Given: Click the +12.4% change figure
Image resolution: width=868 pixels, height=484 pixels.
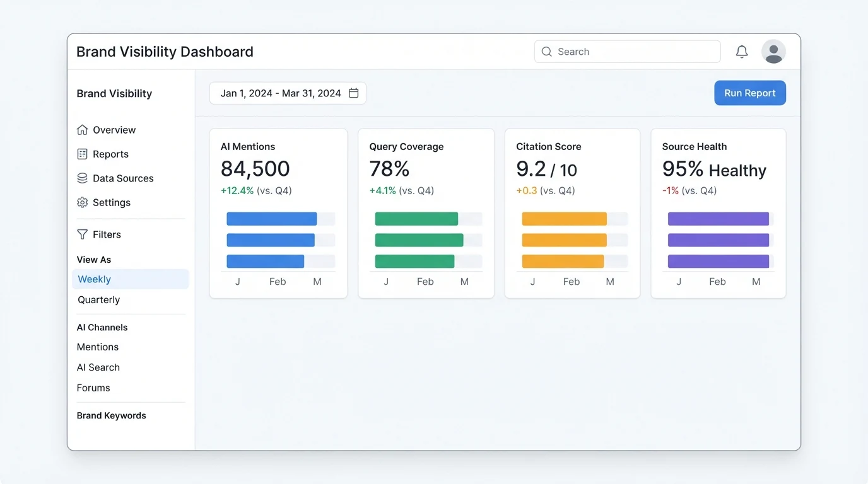Looking at the screenshot, I should 237,191.
